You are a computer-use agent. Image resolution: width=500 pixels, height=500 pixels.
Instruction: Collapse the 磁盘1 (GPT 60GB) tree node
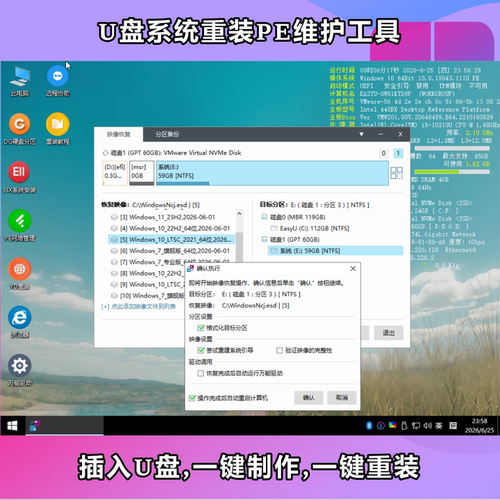click(x=264, y=239)
